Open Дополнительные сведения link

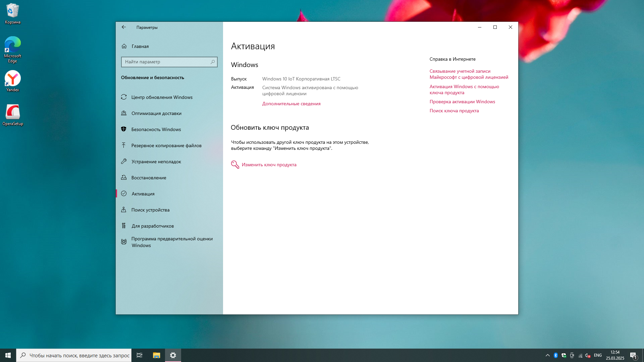tap(291, 104)
